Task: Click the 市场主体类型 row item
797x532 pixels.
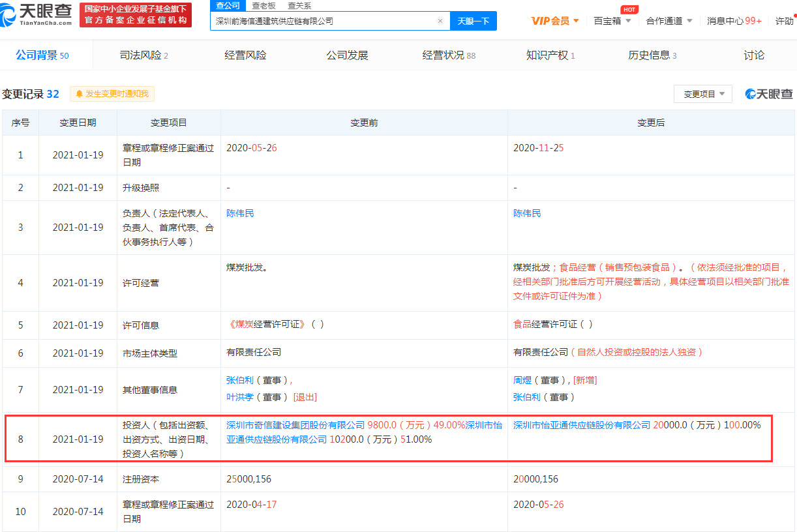Action: point(150,353)
